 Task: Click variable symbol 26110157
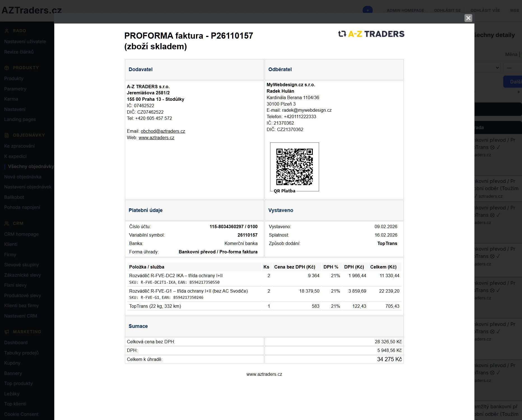click(247, 235)
